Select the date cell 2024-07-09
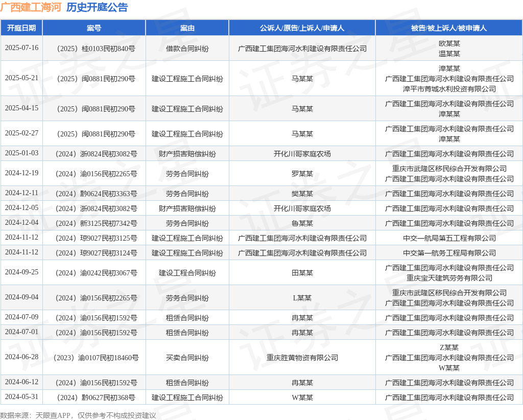This screenshot has width=523, height=420. click(x=21, y=317)
